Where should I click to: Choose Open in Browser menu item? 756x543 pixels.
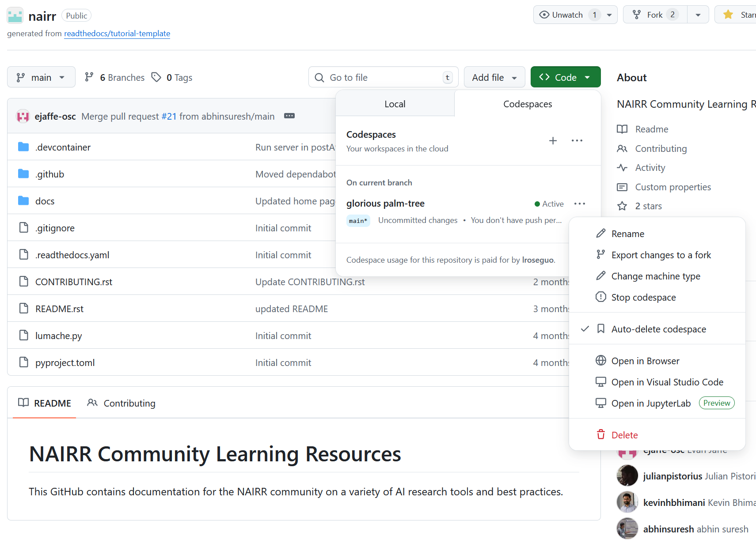click(x=657, y=361)
